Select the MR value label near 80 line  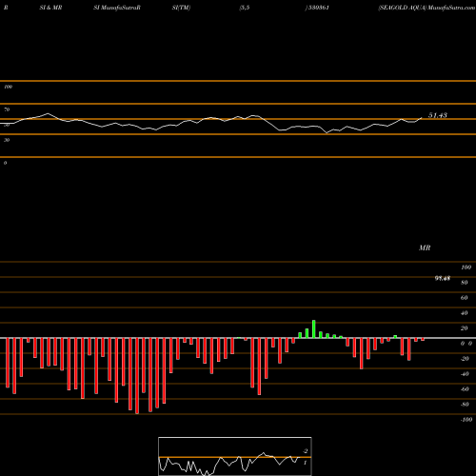(443, 278)
